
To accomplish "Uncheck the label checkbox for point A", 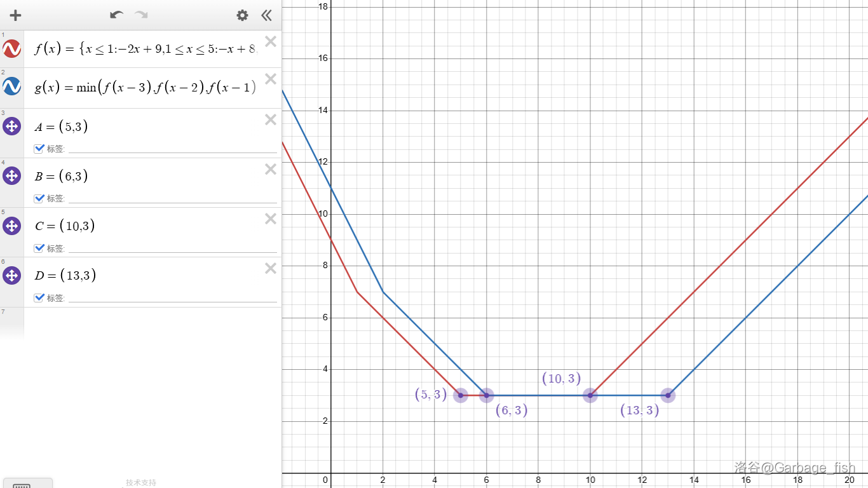I will [39, 149].
